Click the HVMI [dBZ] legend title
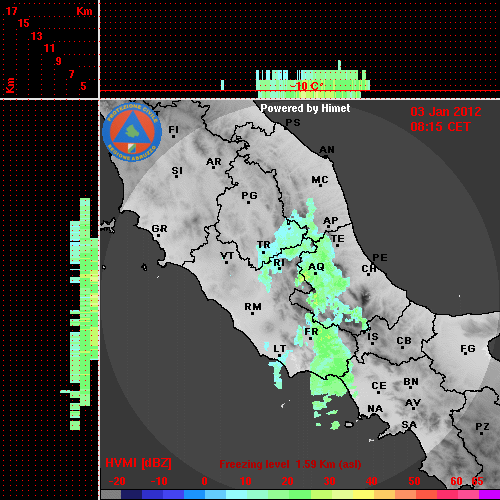Screen dimensions: 500x500 click(x=138, y=463)
